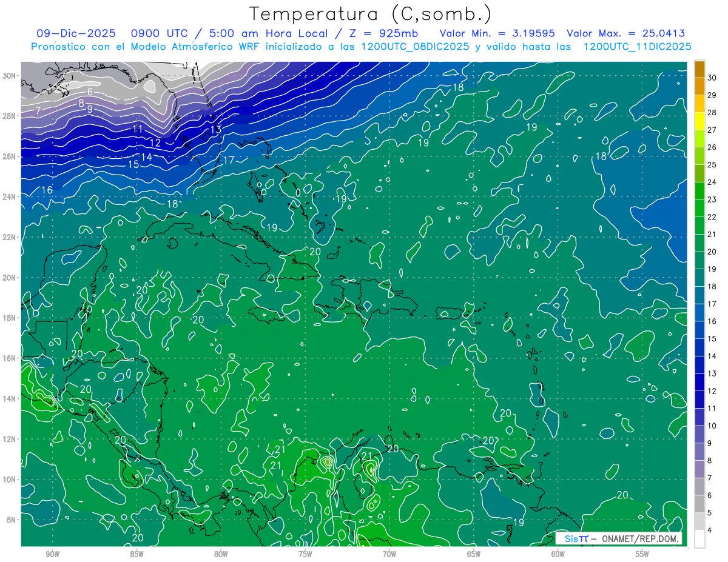Viewport: 728px width, 562px height.
Task: Click the white colorbar swatch below 4
Action: 699,539
